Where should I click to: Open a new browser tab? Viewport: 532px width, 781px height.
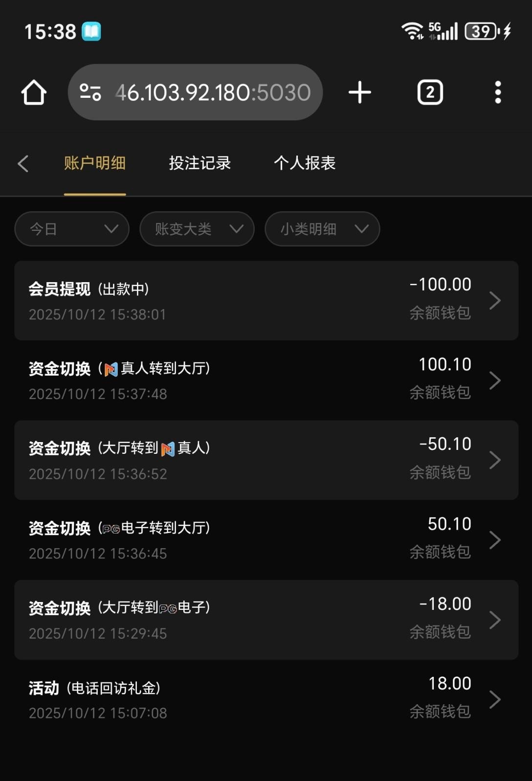(x=360, y=92)
